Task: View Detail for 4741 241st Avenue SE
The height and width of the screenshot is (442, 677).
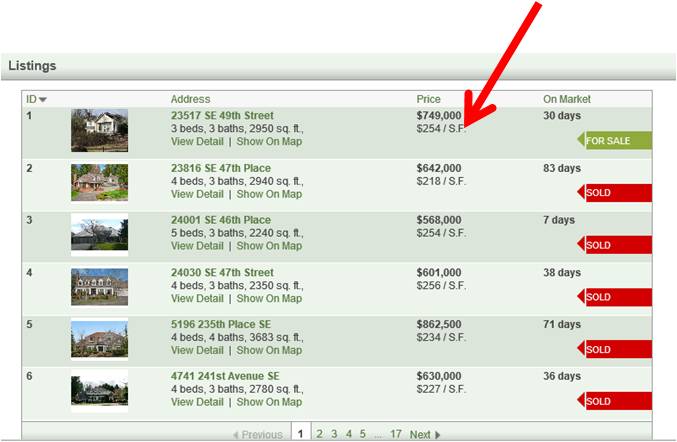Action: point(197,402)
